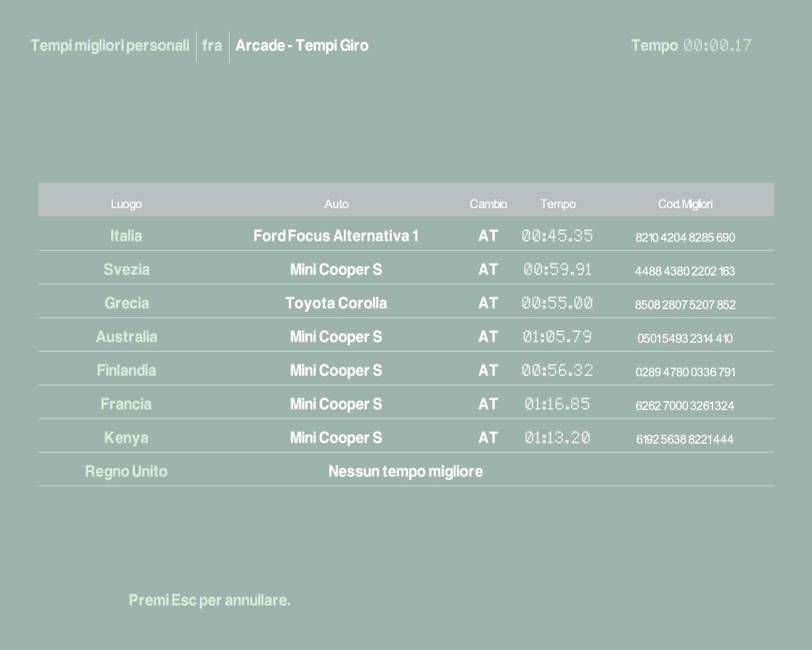The image size is (812, 650).
Task: Sort by the Cambio column header
Action: tap(488, 204)
